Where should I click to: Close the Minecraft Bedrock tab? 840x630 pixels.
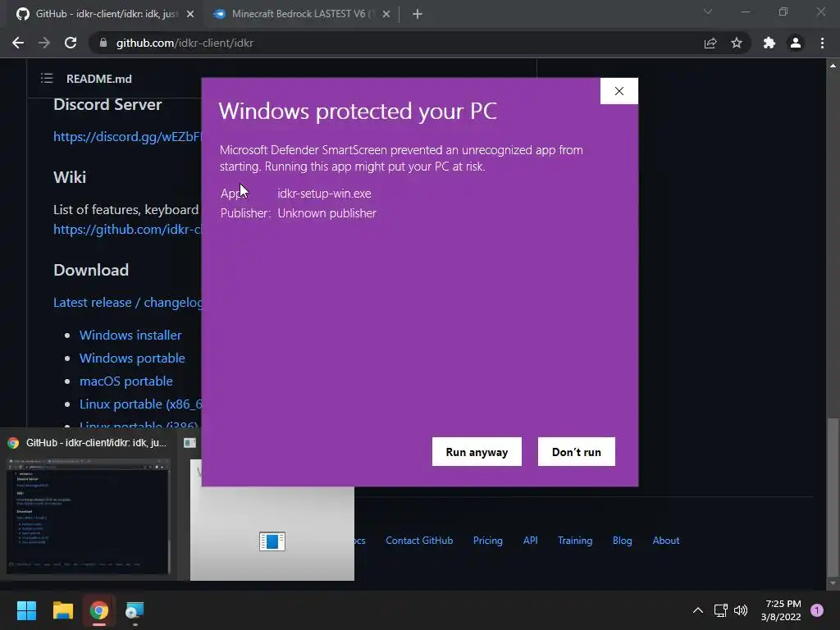pos(386,15)
